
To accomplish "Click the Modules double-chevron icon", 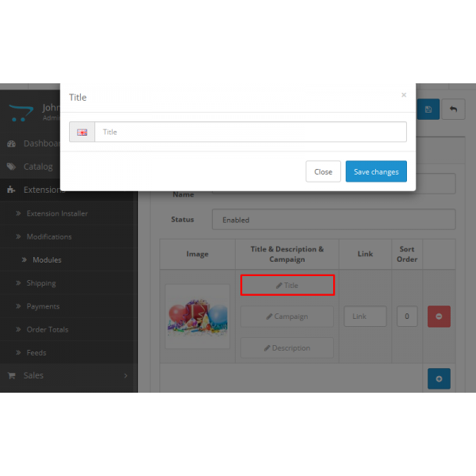I will (25, 260).
